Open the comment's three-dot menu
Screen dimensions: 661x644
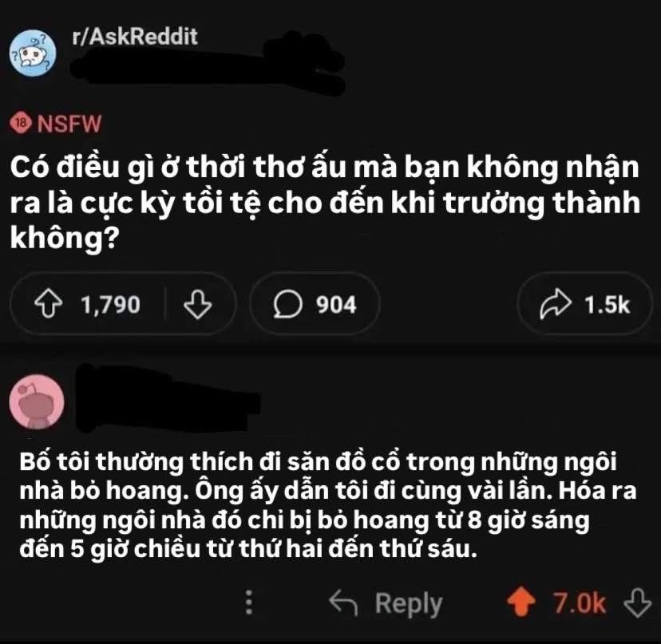click(249, 602)
